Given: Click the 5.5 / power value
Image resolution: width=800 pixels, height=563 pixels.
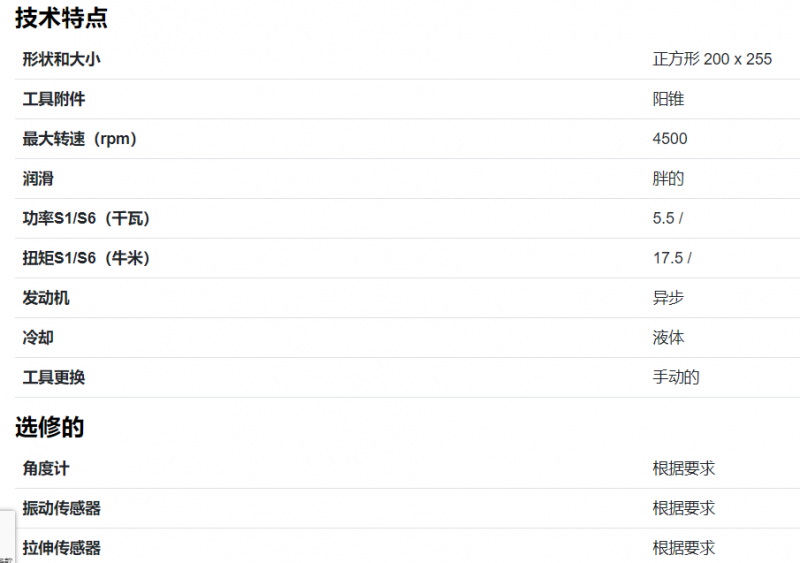Looking at the screenshot, I should point(667,218).
